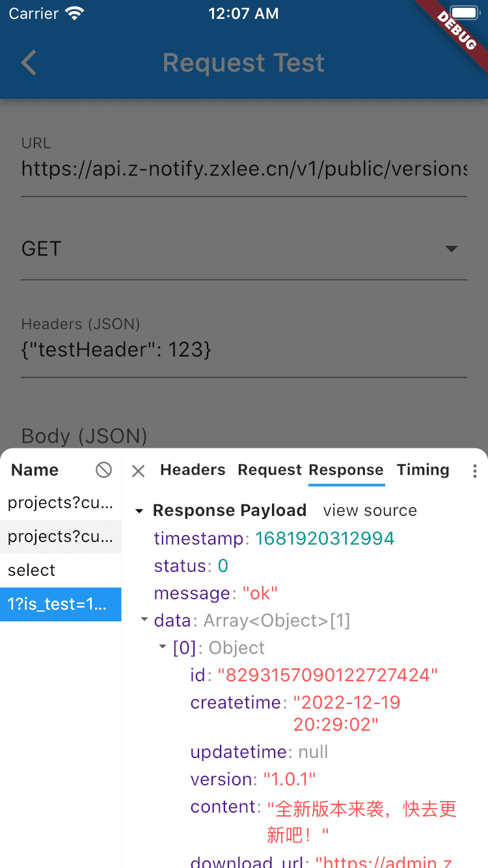Select the first projects?cu... request
The width and height of the screenshot is (488, 868).
click(x=61, y=502)
